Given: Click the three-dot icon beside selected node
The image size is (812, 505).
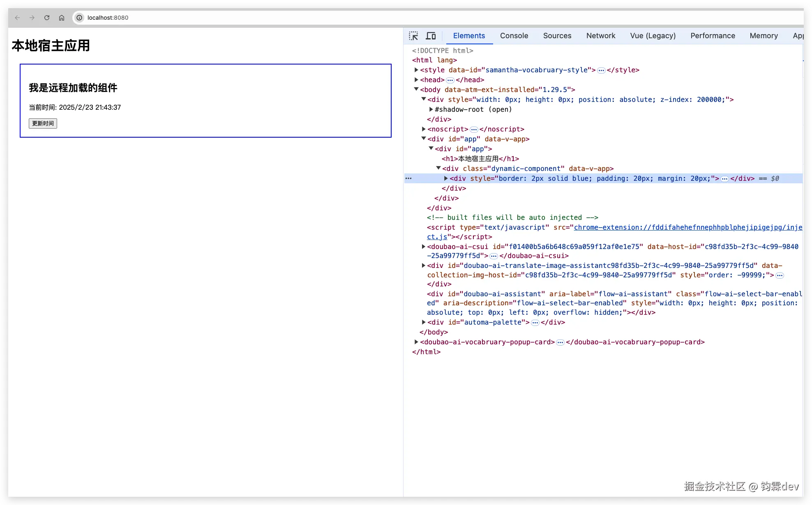Looking at the screenshot, I should pos(408,178).
